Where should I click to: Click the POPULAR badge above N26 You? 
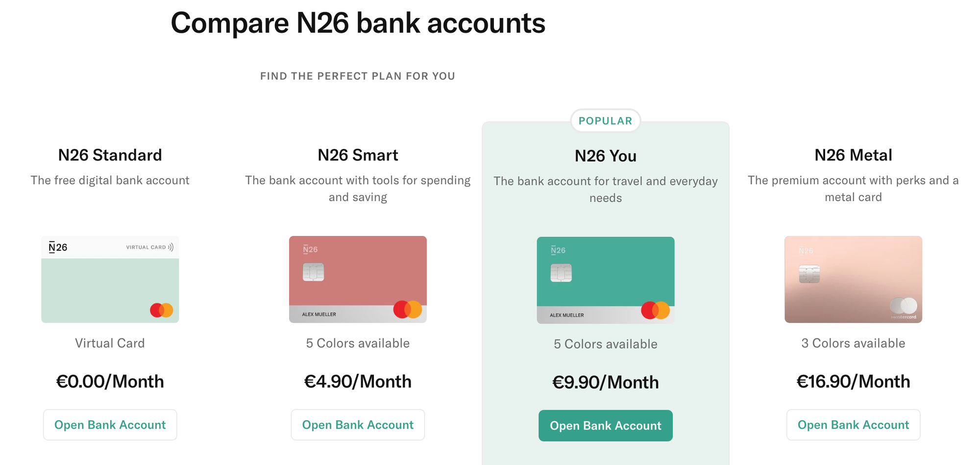click(605, 121)
